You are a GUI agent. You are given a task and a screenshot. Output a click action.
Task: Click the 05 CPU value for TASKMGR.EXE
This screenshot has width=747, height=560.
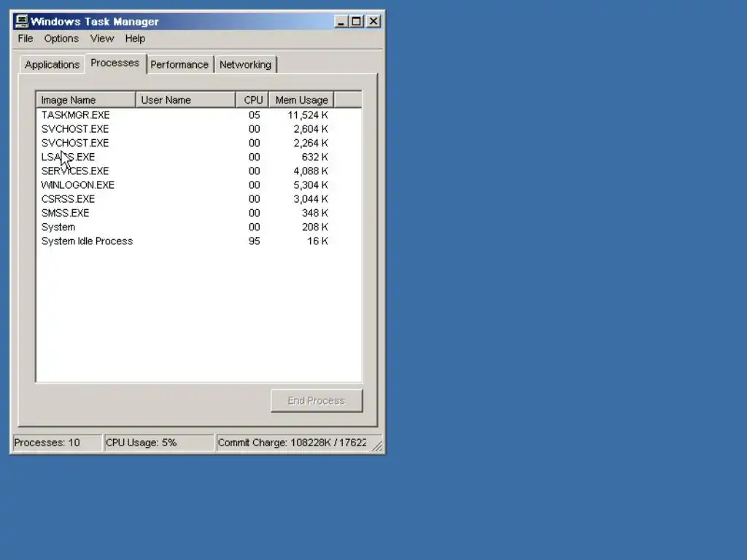[x=255, y=114]
